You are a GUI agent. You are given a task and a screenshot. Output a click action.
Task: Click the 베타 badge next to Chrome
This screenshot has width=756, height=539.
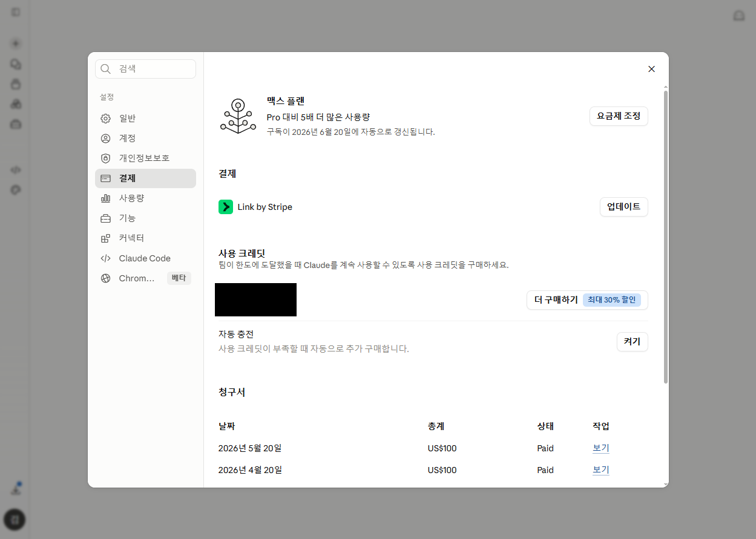(x=179, y=278)
